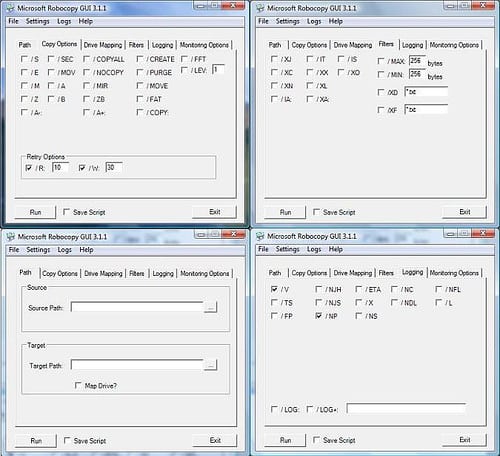500x456 pixels.
Task: Click the /LEV: level input field
Action: click(218, 69)
